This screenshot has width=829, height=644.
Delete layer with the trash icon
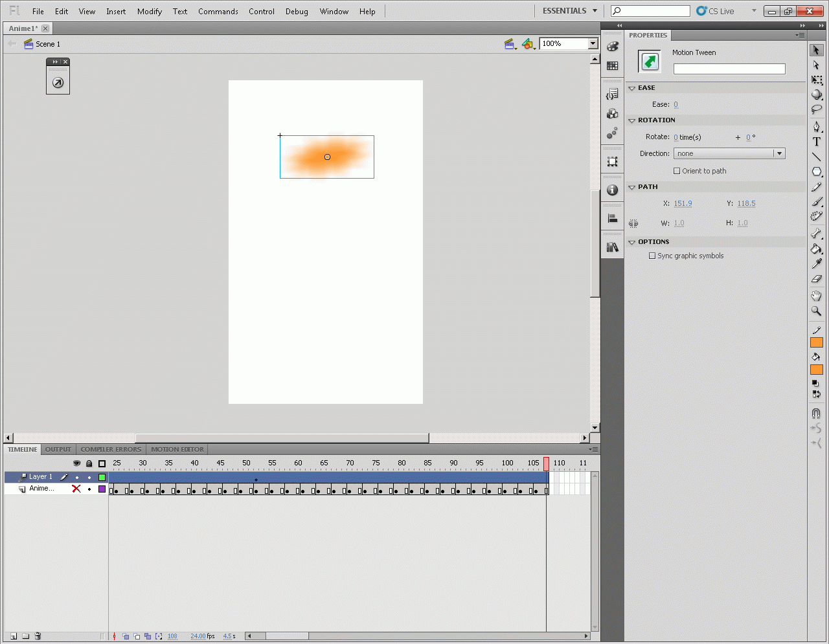[38, 636]
